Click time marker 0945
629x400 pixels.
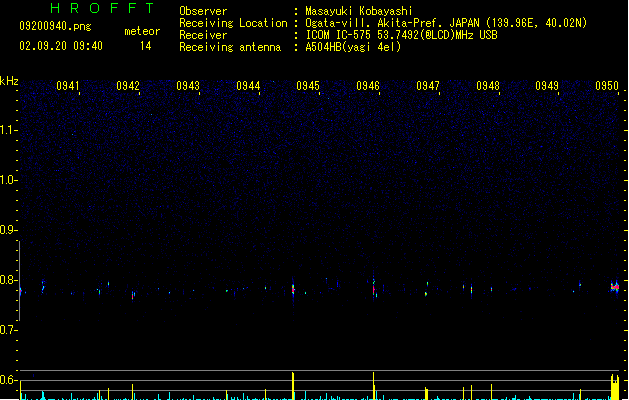tap(308, 86)
